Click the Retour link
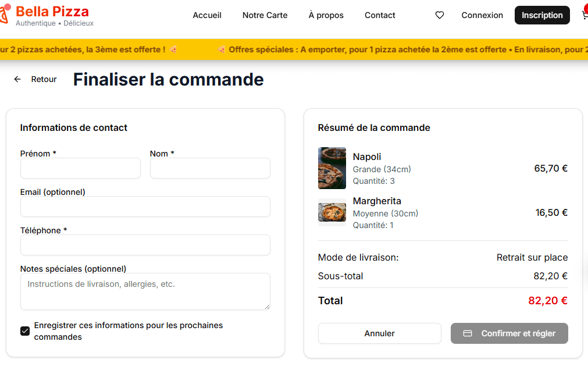Screen dimensions: 588x370 pyautogui.click(x=44, y=79)
